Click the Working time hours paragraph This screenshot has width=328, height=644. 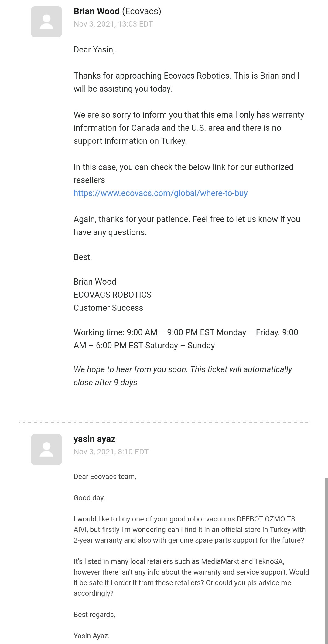[186, 339]
